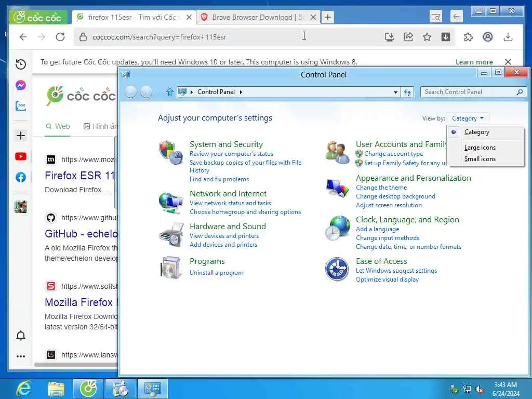This screenshot has width=532, height=399.
Task: Choose Small icons view option
Action: click(x=480, y=159)
